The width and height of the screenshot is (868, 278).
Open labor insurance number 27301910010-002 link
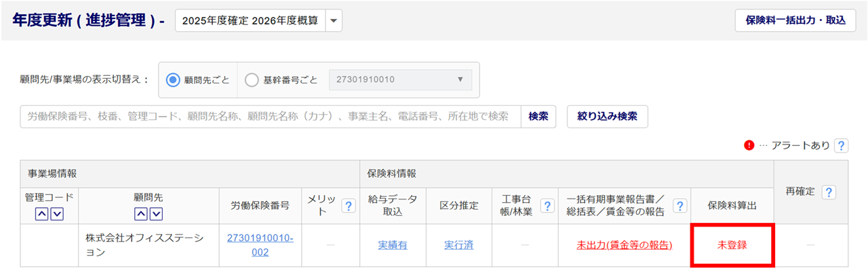pyautogui.click(x=260, y=245)
